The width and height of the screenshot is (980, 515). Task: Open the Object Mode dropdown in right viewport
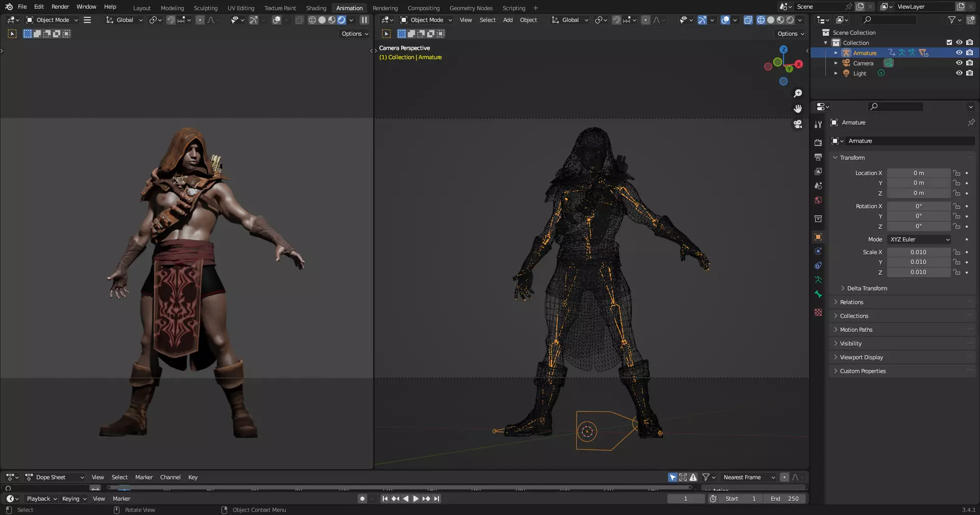pyautogui.click(x=426, y=20)
